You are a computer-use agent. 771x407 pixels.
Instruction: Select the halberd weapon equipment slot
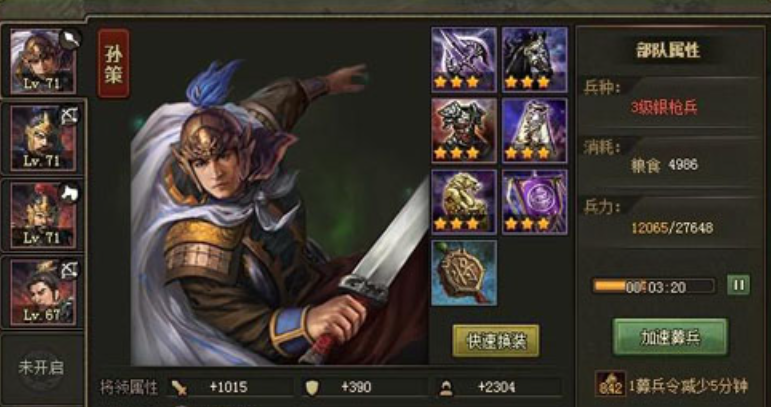pos(464,59)
